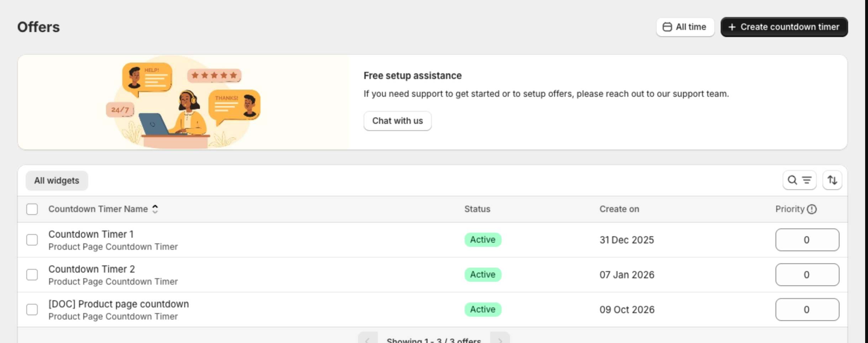Check the Countdown Timer 1 row checkbox

[32, 240]
